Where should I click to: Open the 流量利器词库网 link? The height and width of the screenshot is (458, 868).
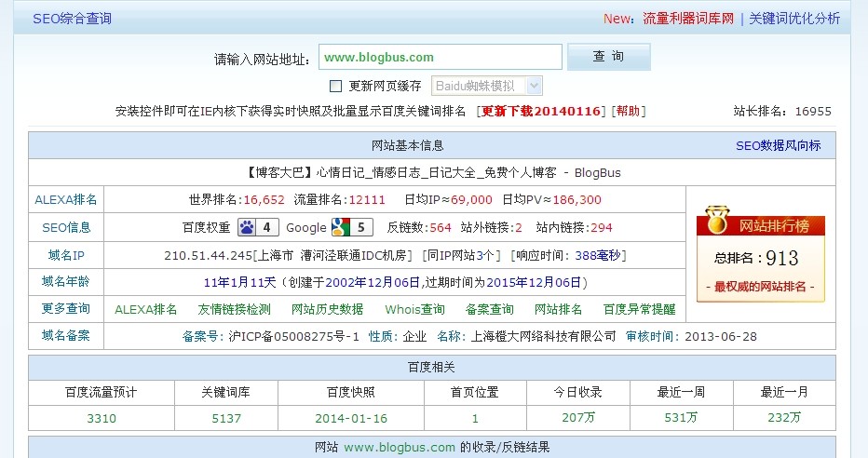click(688, 19)
